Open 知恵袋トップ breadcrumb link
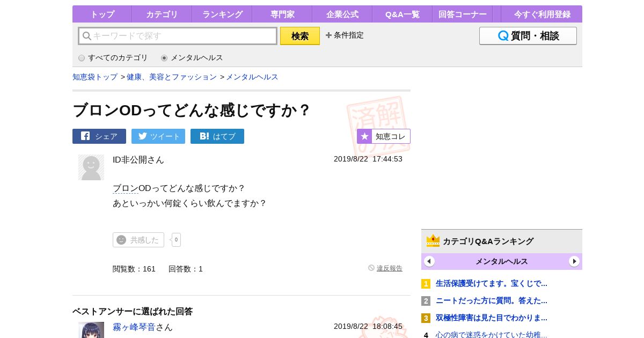The width and height of the screenshot is (644, 338). tap(95, 77)
